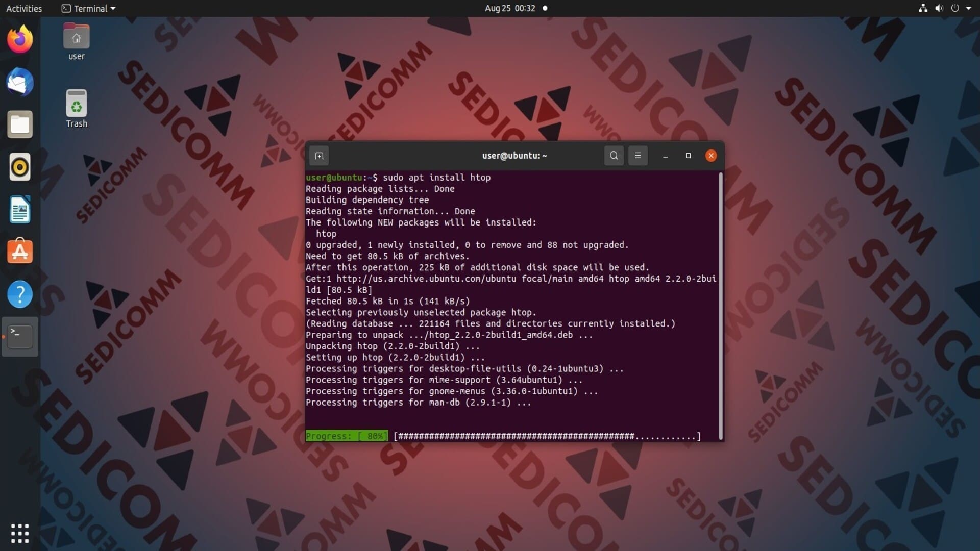Open the volume indicator
The height and width of the screenshot is (551, 980).
pos(939,8)
